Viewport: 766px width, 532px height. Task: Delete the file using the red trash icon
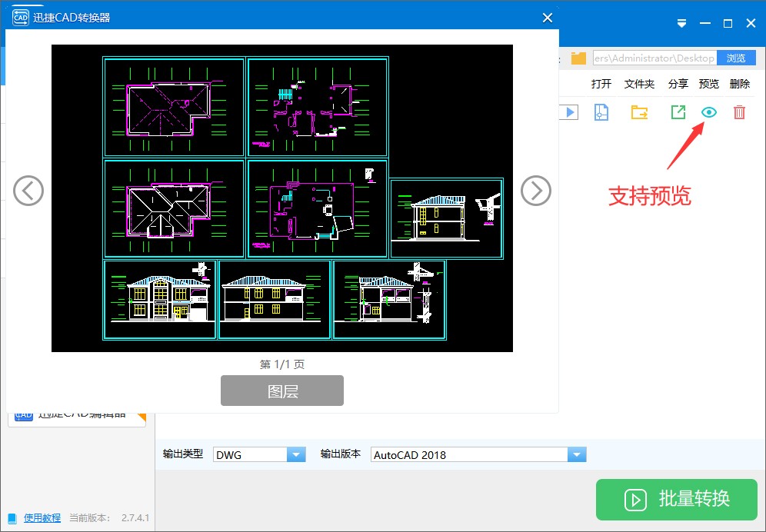point(739,111)
